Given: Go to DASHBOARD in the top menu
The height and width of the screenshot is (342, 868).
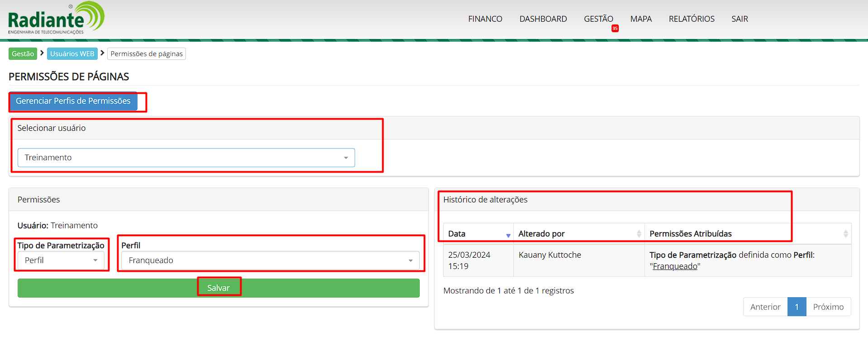Looking at the screenshot, I should (543, 19).
